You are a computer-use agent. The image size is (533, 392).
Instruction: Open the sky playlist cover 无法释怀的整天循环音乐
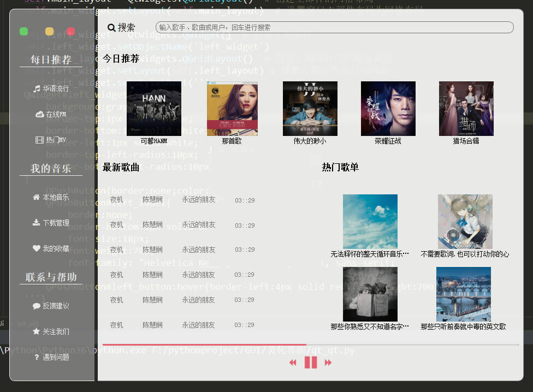click(370, 222)
